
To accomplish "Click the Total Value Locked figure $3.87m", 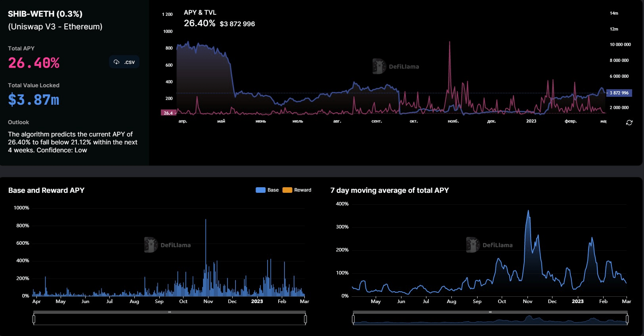I will tap(34, 100).
